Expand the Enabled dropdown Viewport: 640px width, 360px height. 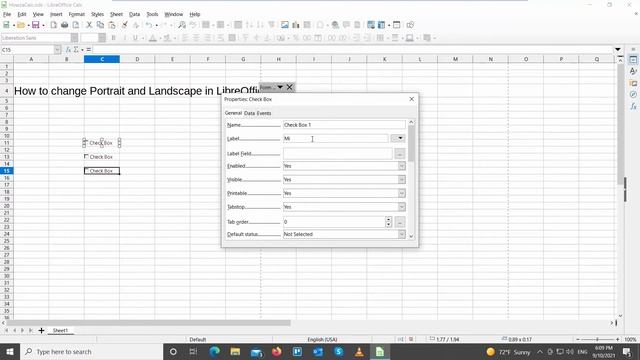click(x=402, y=166)
